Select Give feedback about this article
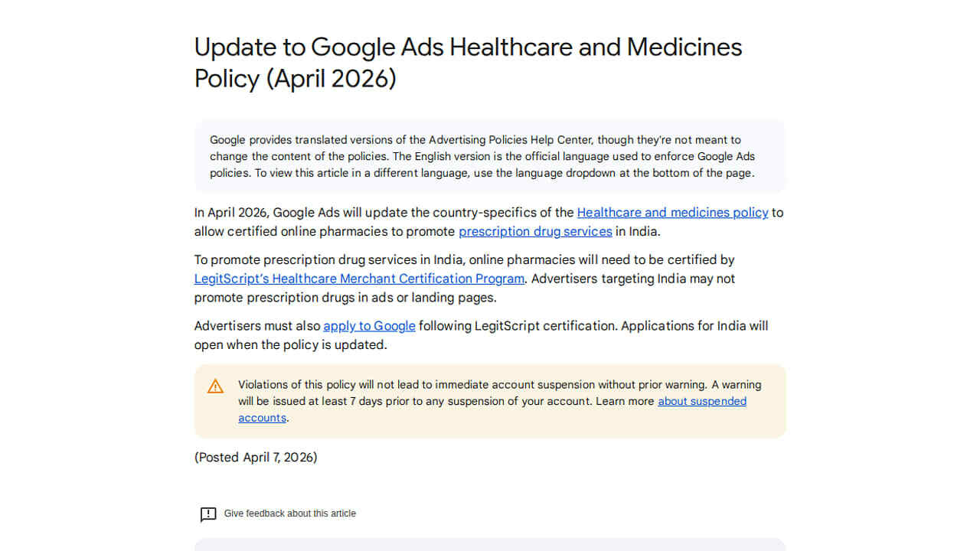This screenshot has width=980, height=551. pyautogui.click(x=289, y=514)
